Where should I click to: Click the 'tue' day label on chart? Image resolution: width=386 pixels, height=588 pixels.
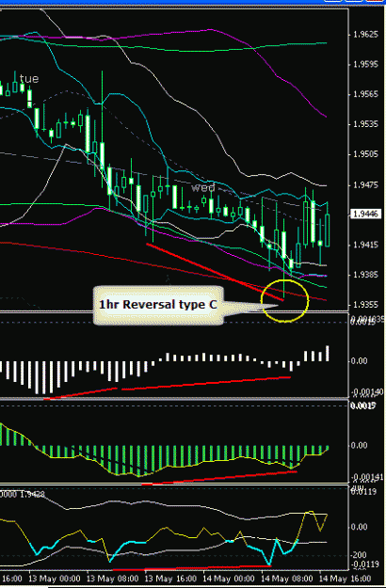[x=29, y=79]
